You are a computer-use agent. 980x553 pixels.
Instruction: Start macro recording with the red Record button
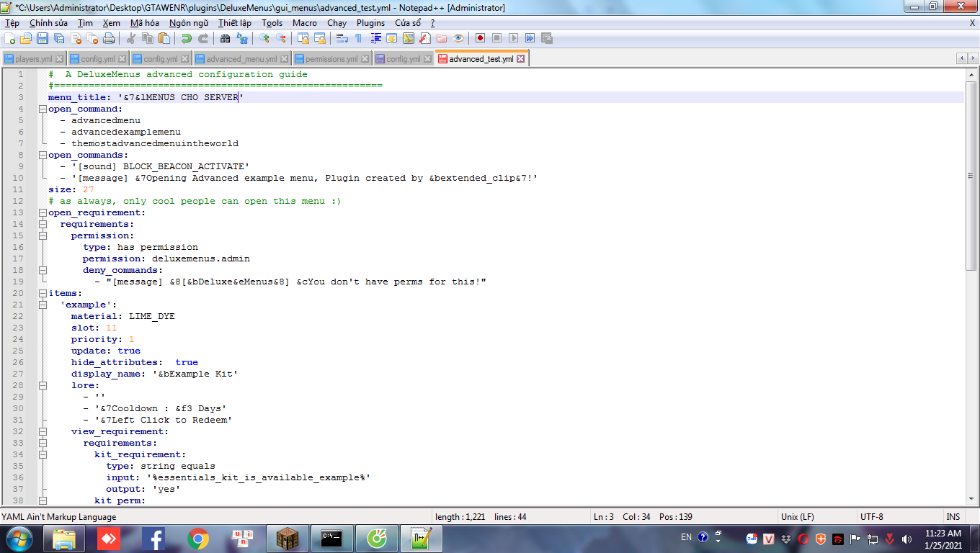(480, 38)
